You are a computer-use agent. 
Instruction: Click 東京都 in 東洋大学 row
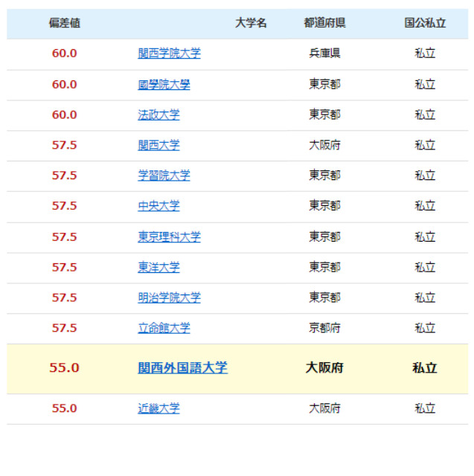(x=324, y=267)
